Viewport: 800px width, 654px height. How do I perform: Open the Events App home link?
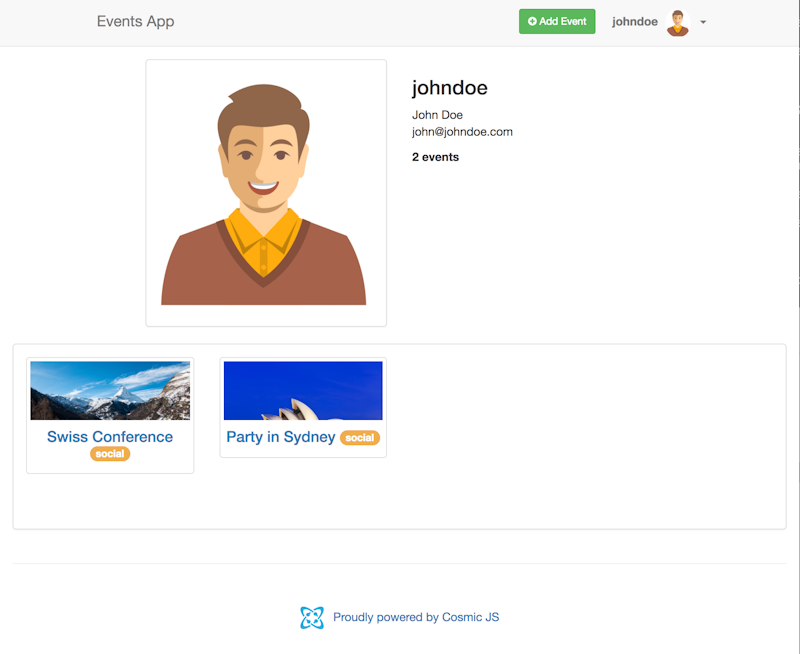(x=135, y=21)
